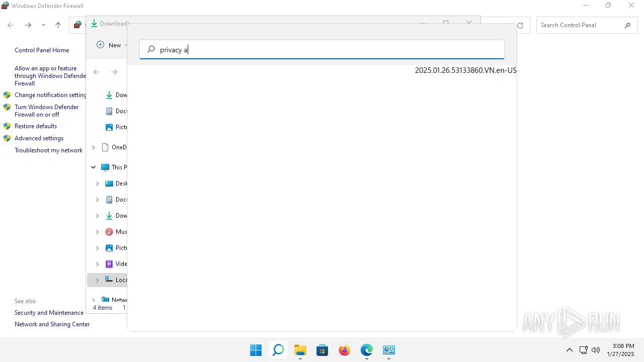This screenshot has height=362, width=644.
Task: Select the Music folder icon in Explorer tree
Action: tap(109, 232)
